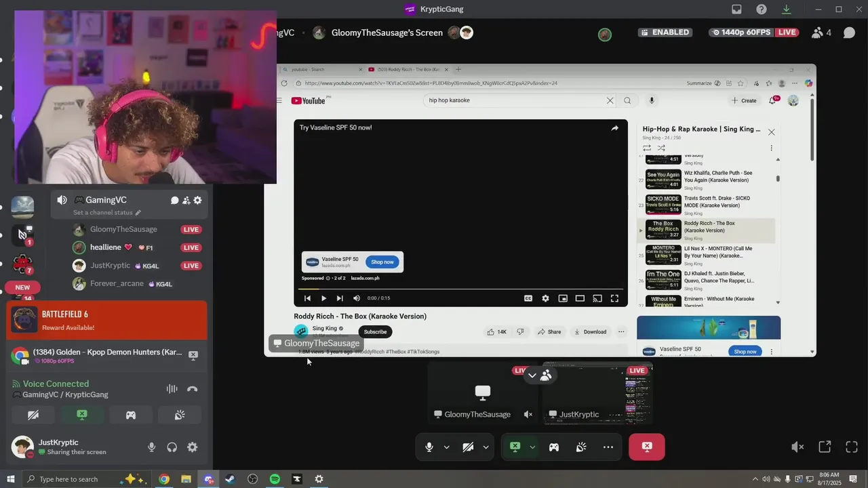This screenshot has height=488, width=868.
Task: Toggle camera button in sidebar voice panel
Action: [33, 415]
